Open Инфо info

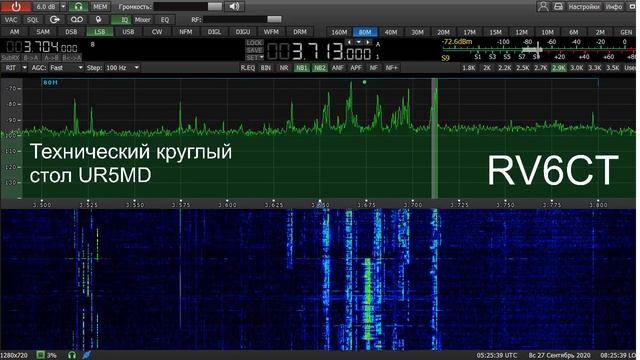(613, 7)
